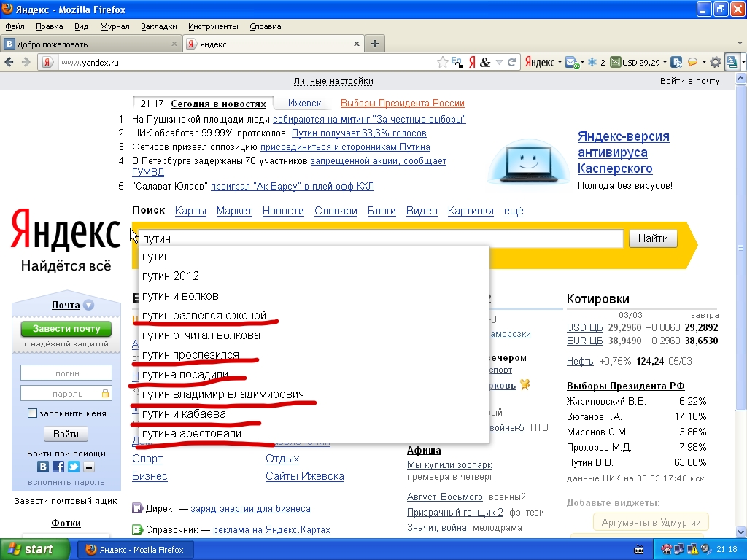Open the Выборы Президента России link
The width and height of the screenshot is (747, 560).
point(403,104)
